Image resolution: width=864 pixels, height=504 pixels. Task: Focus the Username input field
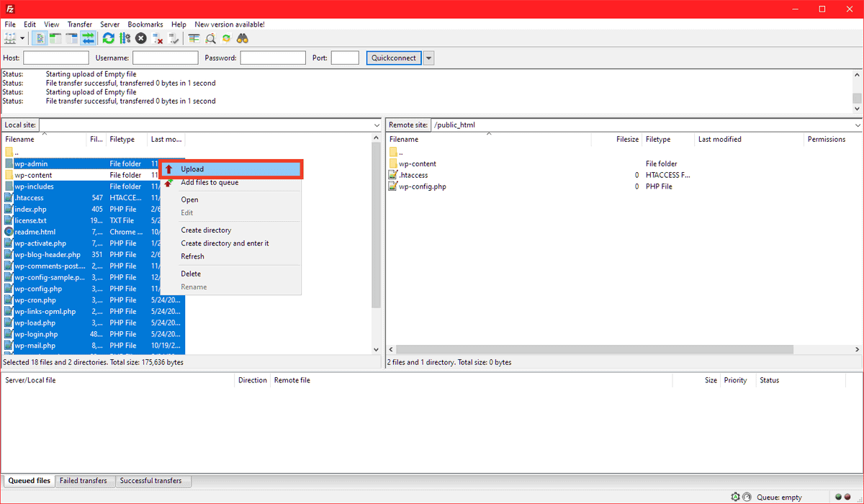coord(166,58)
